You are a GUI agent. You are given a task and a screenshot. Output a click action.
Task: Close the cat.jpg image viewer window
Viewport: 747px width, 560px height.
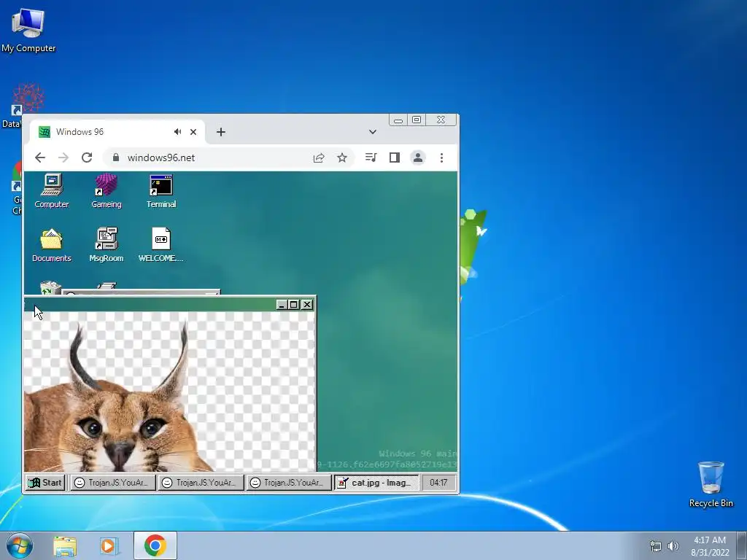pyautogui.click(x=307, y=305)
